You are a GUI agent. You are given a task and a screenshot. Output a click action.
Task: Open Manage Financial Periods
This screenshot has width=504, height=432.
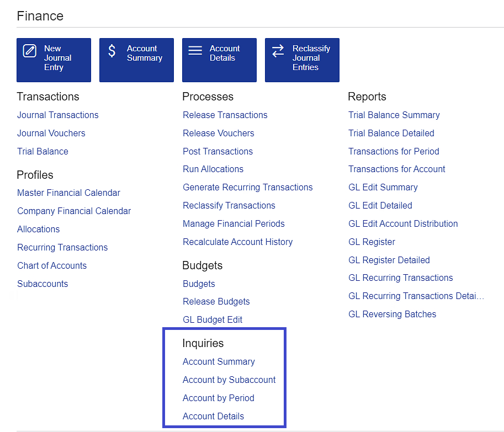click(234, 223)
